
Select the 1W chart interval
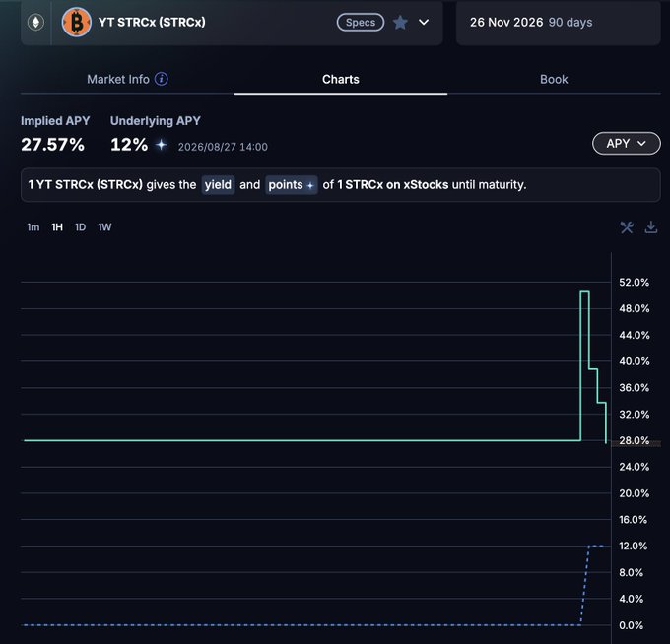pos(104,227)
